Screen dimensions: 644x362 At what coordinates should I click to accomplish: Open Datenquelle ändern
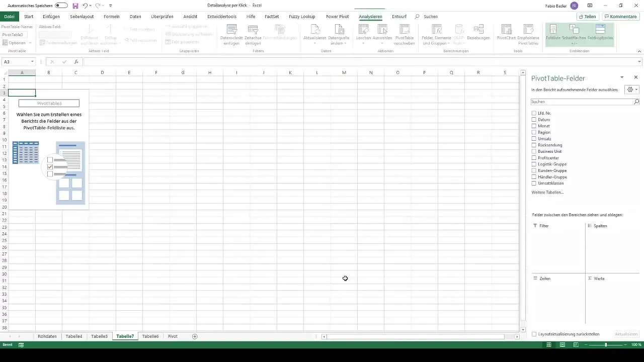point(338,34)
